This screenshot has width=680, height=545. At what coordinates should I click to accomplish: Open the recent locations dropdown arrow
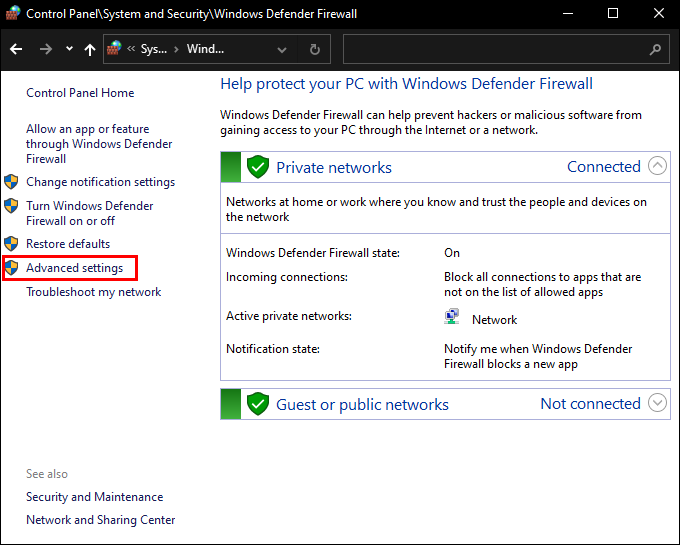click(x=69, y=49)
